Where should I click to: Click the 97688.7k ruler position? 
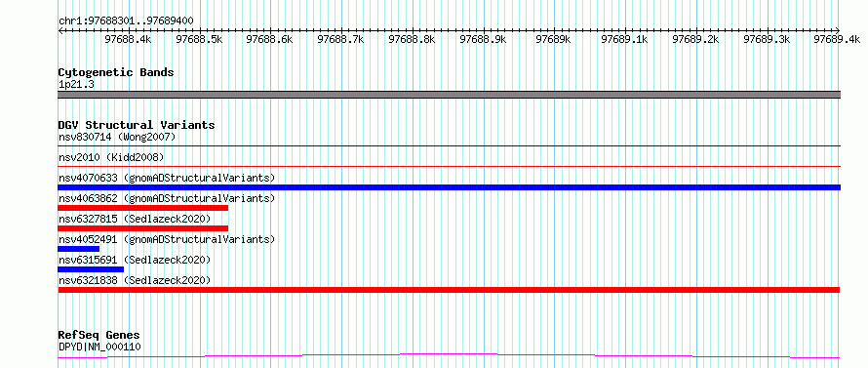tap(341, 39)
